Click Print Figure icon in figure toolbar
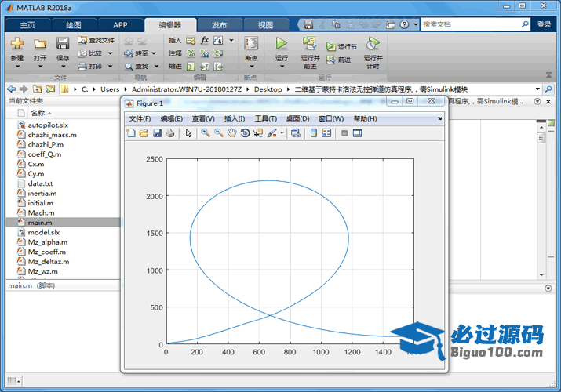This screenshot has width=561, height=392. pos(170,133)
